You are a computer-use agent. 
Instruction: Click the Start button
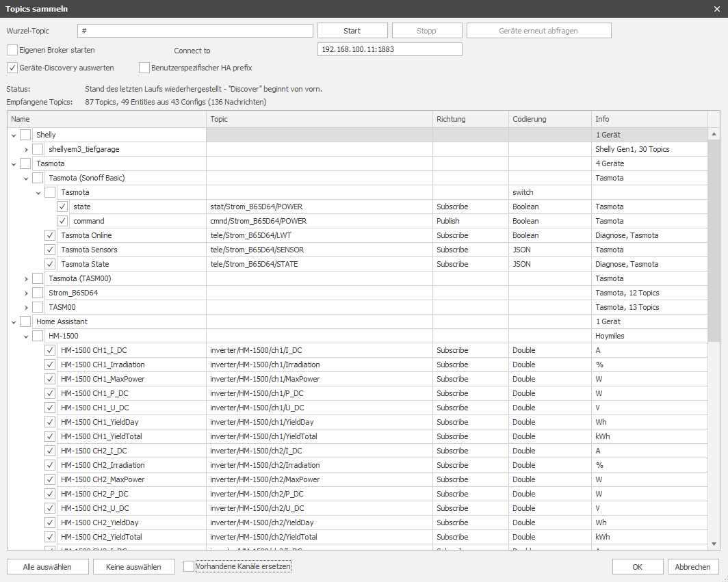click(352, 31)
